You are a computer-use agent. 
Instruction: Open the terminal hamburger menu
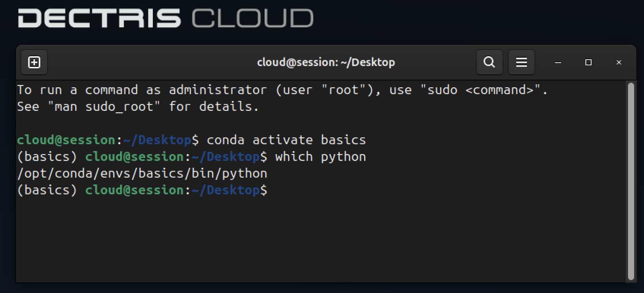(x=521, y=62)
